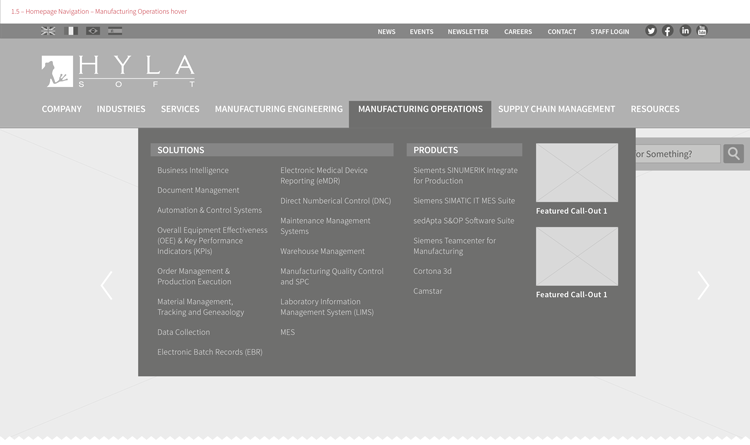Open Automation & Control Systems
Viewport: 750px width, 445px height.
[210, 210]
